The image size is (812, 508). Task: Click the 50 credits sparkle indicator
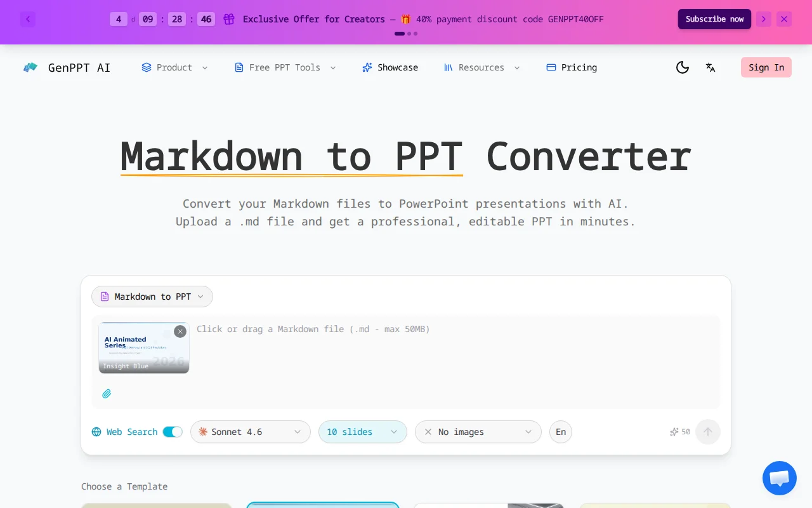[x=680, y=432]
